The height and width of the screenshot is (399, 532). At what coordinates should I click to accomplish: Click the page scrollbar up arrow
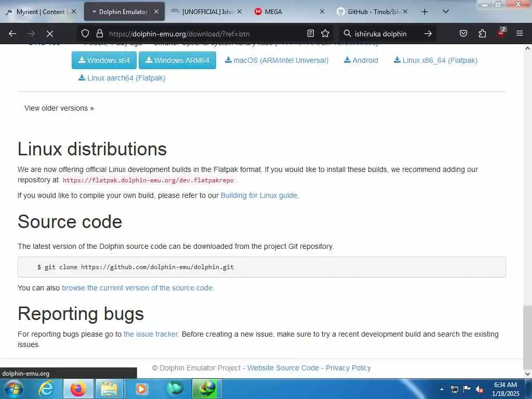[x=528, y=48]
